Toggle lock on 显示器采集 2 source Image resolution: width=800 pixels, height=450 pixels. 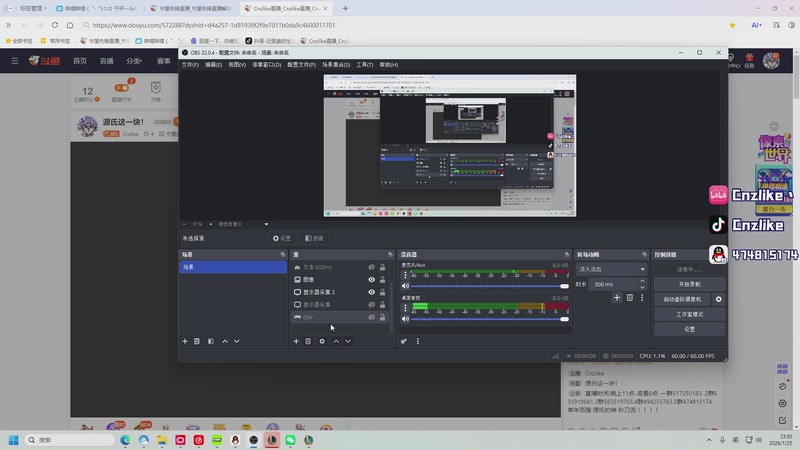(x=382, y=292)
